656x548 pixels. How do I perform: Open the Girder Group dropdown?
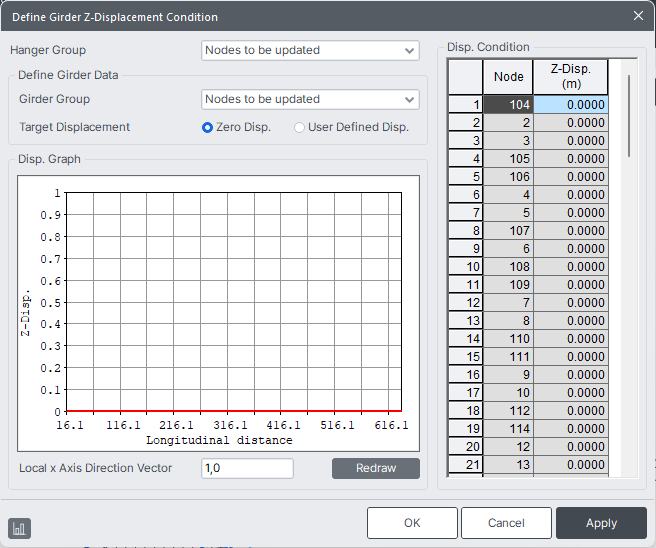pyautogui.click(x=310, y=100)
